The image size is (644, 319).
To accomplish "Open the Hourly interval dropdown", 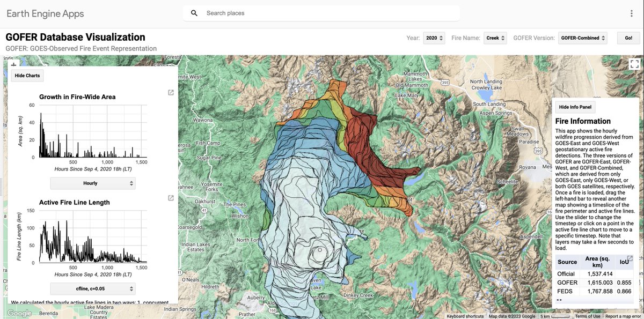I will coord(93,183).
